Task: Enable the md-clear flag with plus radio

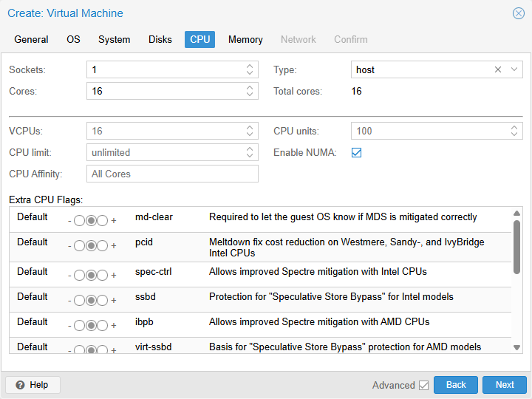Action: click(103, 221)
